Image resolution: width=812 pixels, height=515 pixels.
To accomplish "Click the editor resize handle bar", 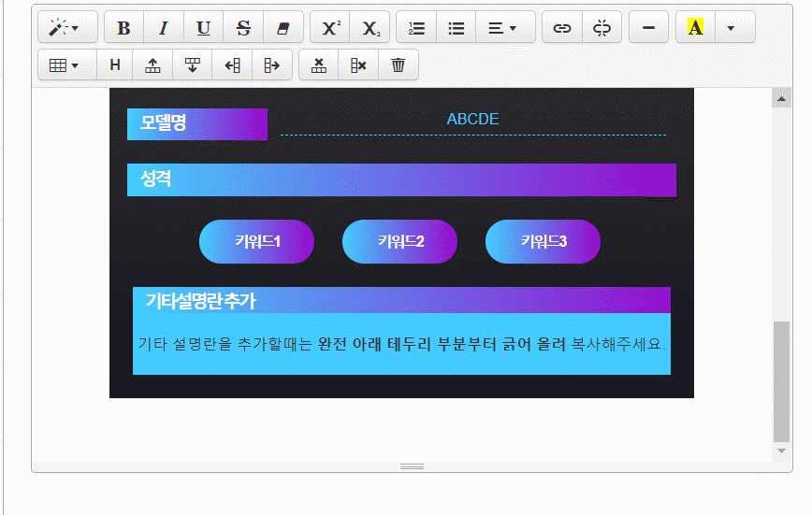I will pos(413,466).
